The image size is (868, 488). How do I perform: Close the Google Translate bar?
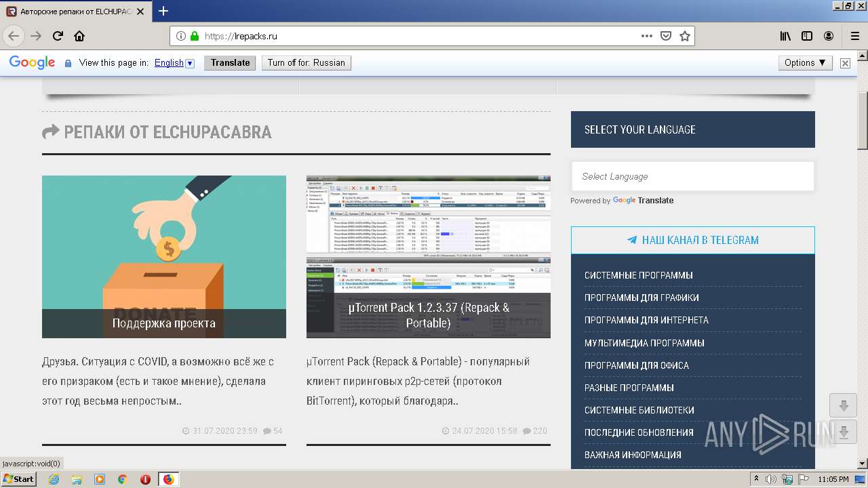pos(845,63)
